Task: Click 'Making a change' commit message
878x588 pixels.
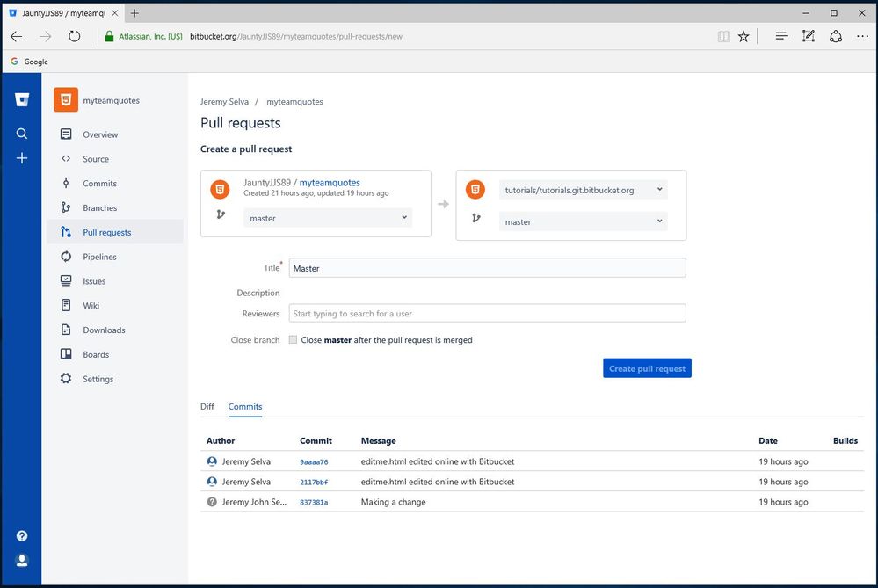Action: click(393, 502)
